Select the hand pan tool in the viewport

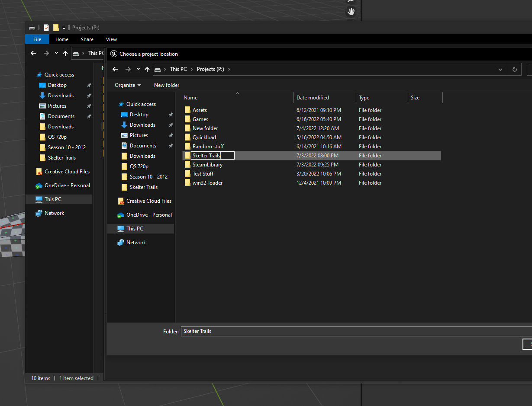pos(351,12)
